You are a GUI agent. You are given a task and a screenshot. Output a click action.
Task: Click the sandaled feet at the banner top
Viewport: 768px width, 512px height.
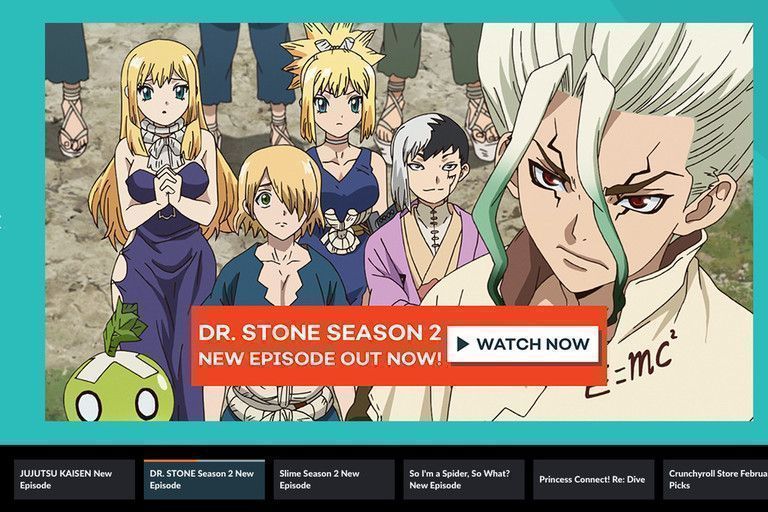tap(73, 122)
